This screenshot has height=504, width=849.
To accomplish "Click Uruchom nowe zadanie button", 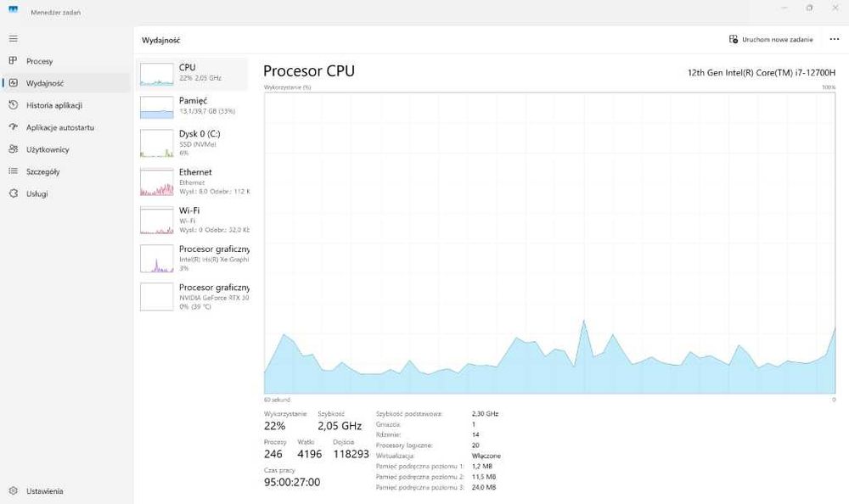I will [771, 40].
